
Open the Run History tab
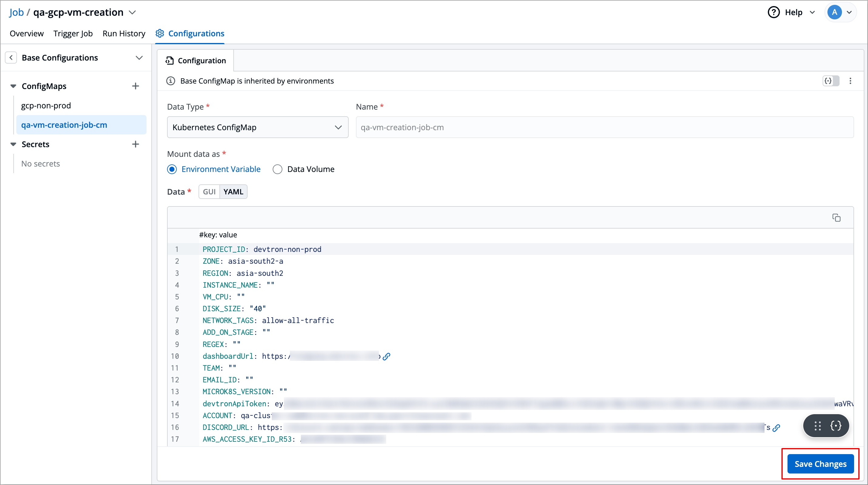click(x=124, y=33)
